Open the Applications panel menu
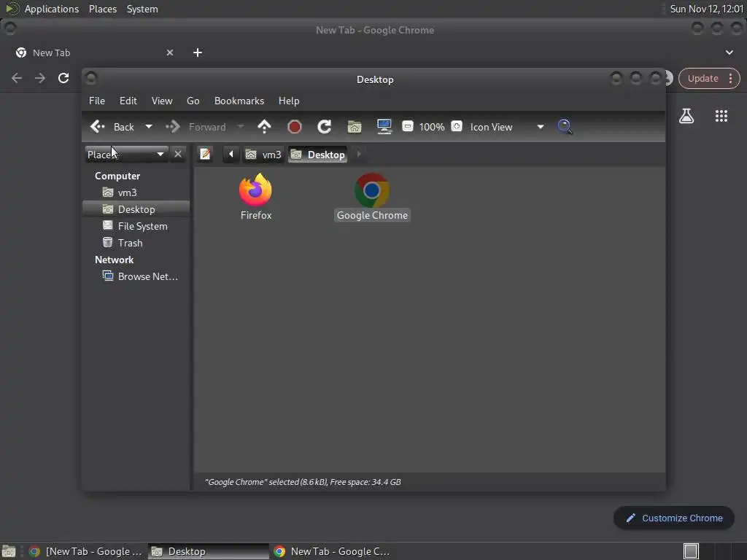Screen dimensions: 747x560 (52, 9)
